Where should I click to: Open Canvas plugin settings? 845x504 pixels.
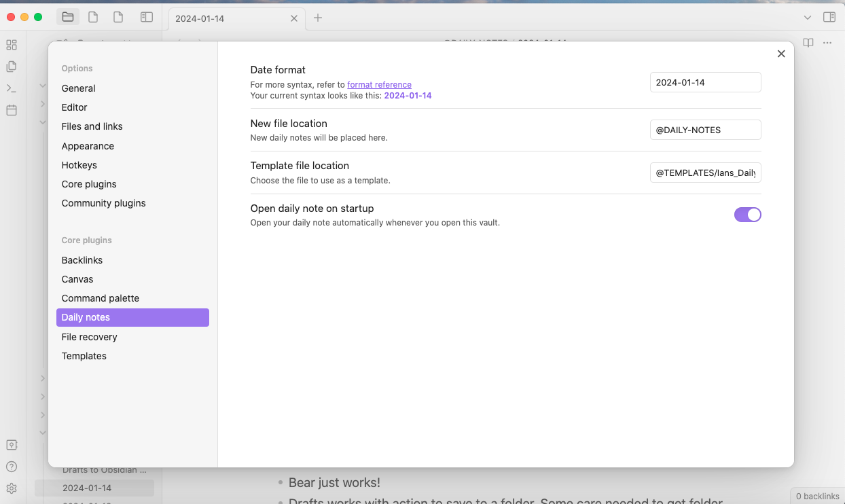(x=132, y=279)
